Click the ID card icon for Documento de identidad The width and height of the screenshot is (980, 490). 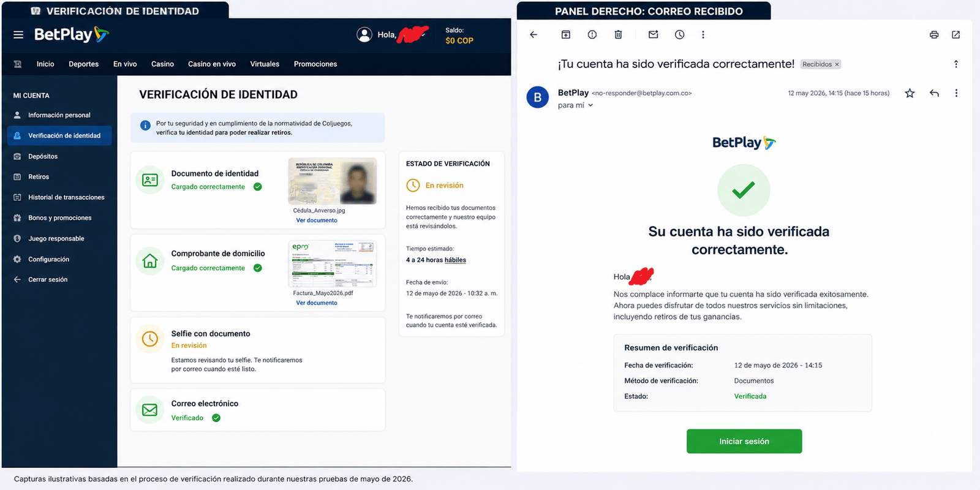click(x=150, y=180)
